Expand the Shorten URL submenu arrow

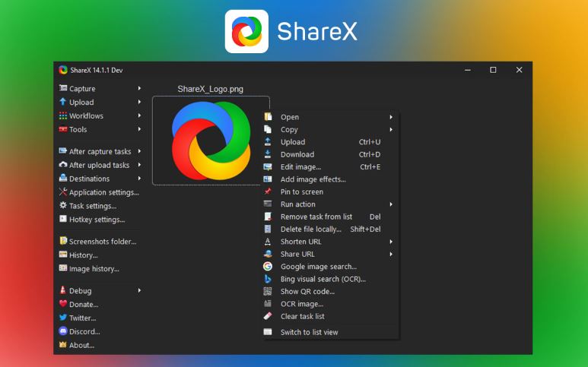(391, 242)
